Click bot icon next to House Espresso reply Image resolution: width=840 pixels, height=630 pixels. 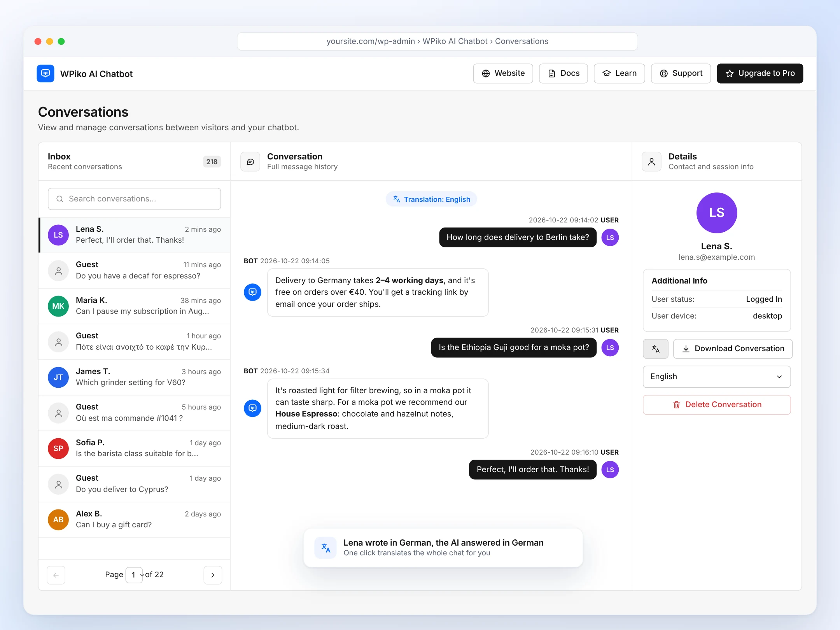coord(252,408)
